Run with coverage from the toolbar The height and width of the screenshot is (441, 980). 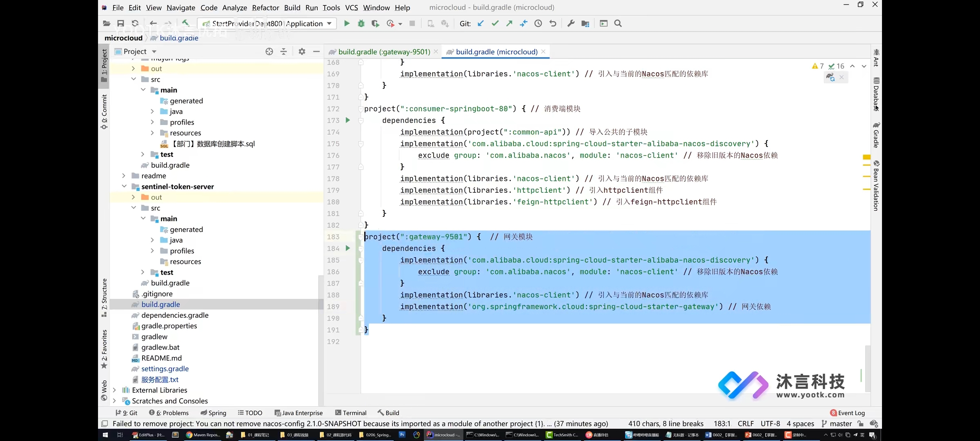(x=375, y=24)
